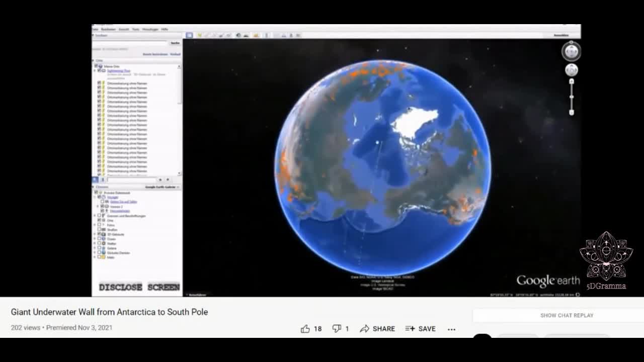Enable the Grenzen und Beschriftungen layer checkbox

tap(99, 216)
